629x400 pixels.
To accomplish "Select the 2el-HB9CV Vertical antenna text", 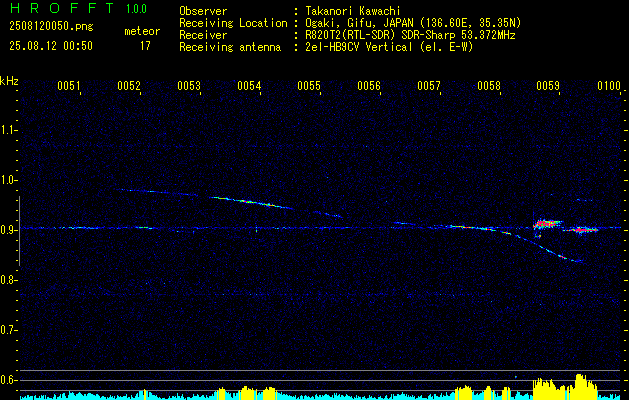I will point(359,47).
